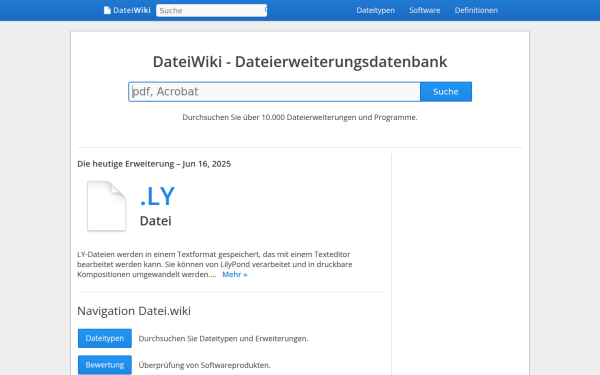Follow the Mehr » link
Screen dimensions: 600x375
click(x=235, y=274)
